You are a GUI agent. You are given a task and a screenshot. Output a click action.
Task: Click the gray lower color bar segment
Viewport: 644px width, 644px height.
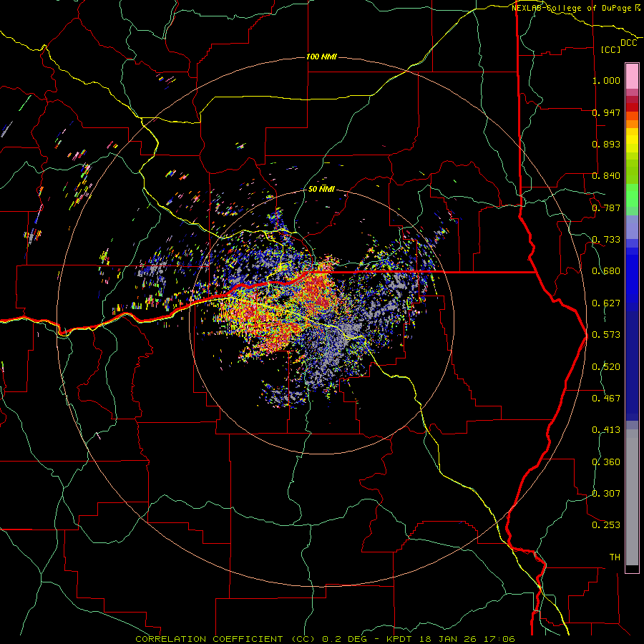(x=632, y=497)
